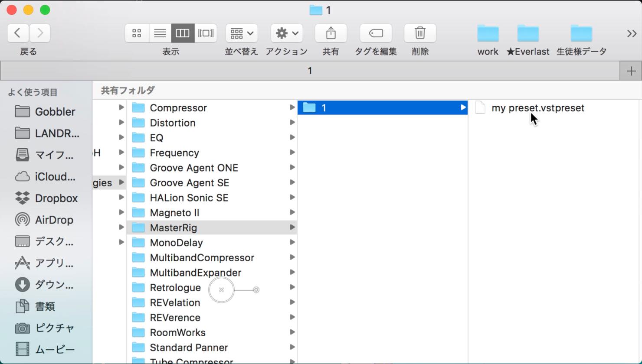This screenshot has width=642, height=364.
Task: Select the Distortion folder
Action: (212, 123)
